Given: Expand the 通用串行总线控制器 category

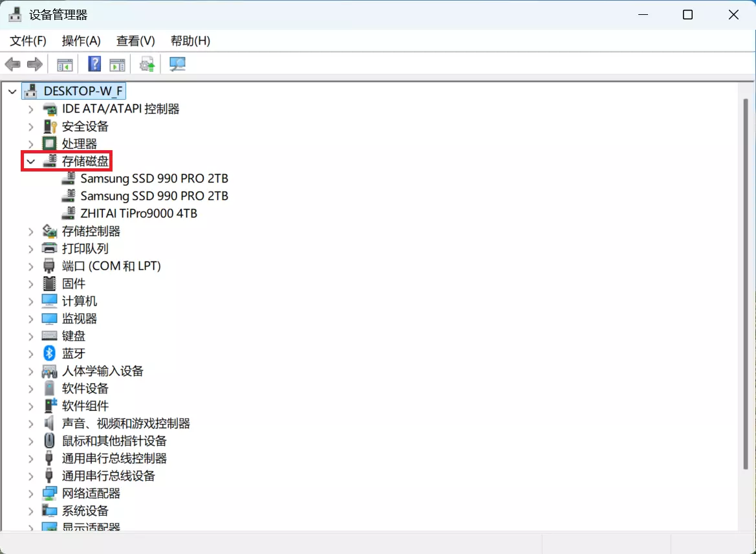Looking at the screenshot, I should [30, 458].
